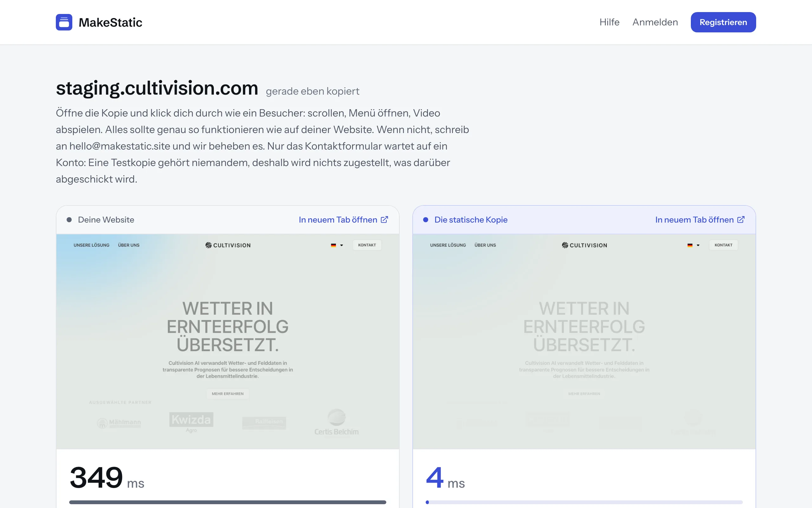The width and height of the screenshot is (812, 508).
Task: Click the 349 ms value
Action: click(x=107, y=478)
